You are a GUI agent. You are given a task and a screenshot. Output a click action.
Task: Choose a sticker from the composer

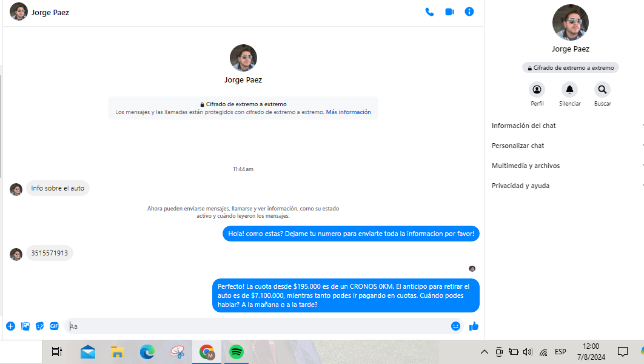40,326
